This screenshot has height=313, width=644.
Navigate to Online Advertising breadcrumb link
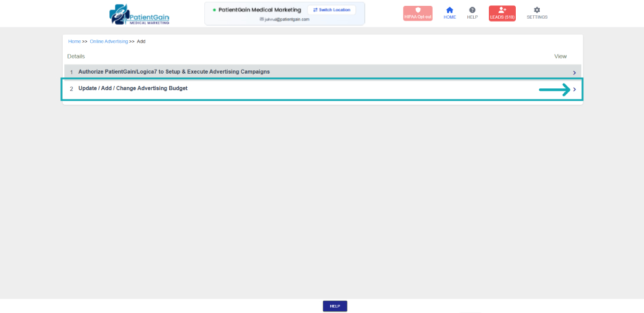click(109, 42)
